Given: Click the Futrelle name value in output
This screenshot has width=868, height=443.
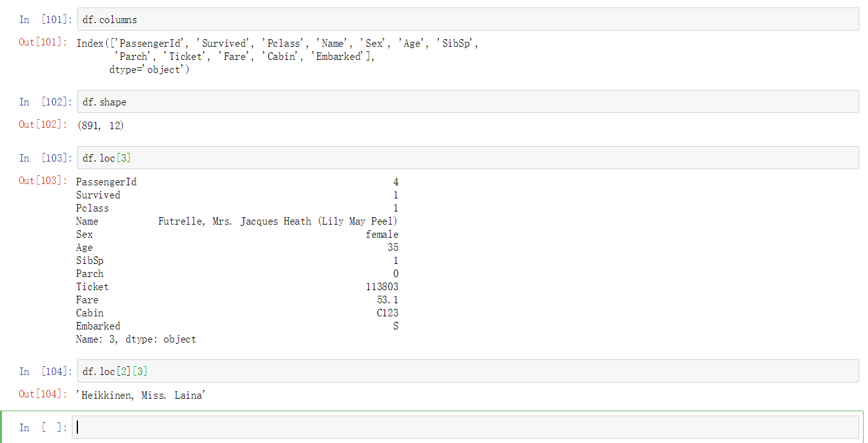Looking at the screenshot, I should (x=278, y=221).
